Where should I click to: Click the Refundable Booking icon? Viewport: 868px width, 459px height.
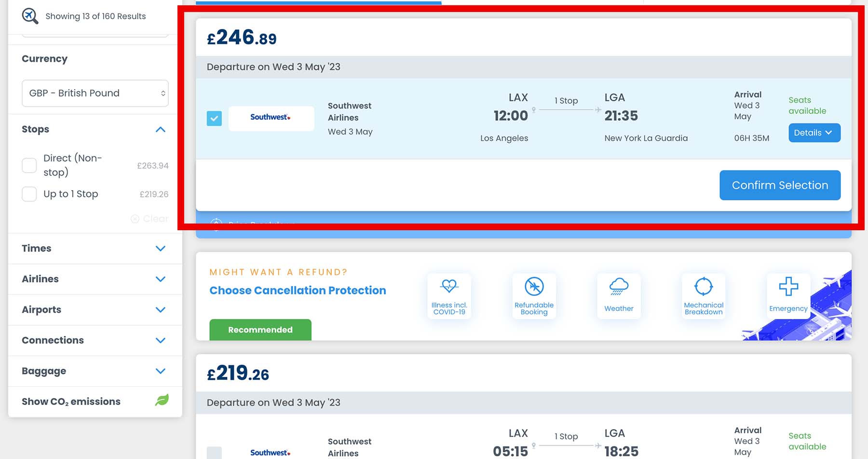[x=534, y=286]
